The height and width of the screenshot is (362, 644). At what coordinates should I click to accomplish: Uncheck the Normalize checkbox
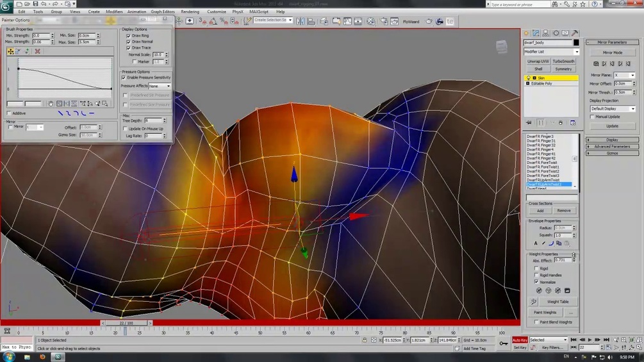pos(536,282)
